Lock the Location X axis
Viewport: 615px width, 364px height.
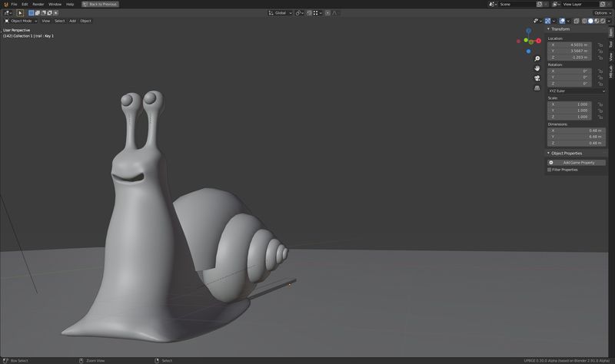(600, 45)
